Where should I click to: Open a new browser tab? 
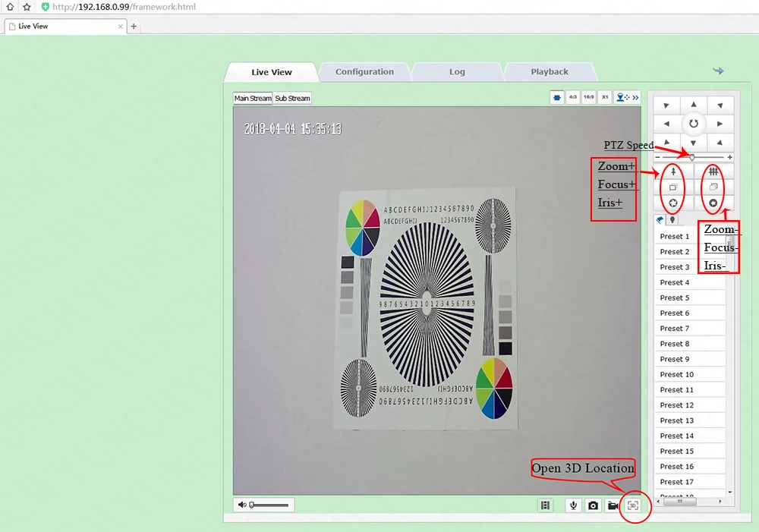pyautogui.click(x=134, y=26)
